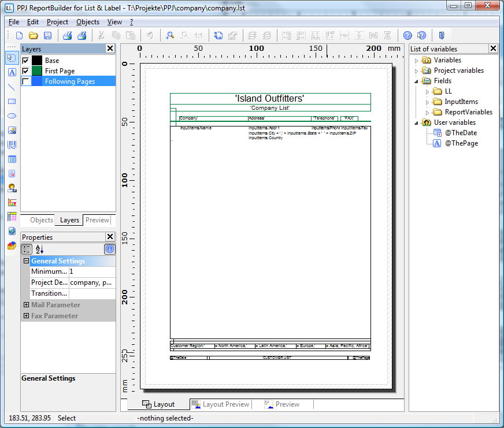Screen dimensions: 504x428
Task: Select the Table object tool
Action: coord(12,159)
